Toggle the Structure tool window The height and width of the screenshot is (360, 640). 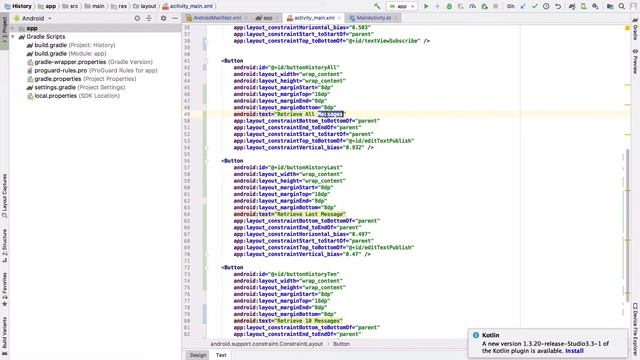coord(4,245)
